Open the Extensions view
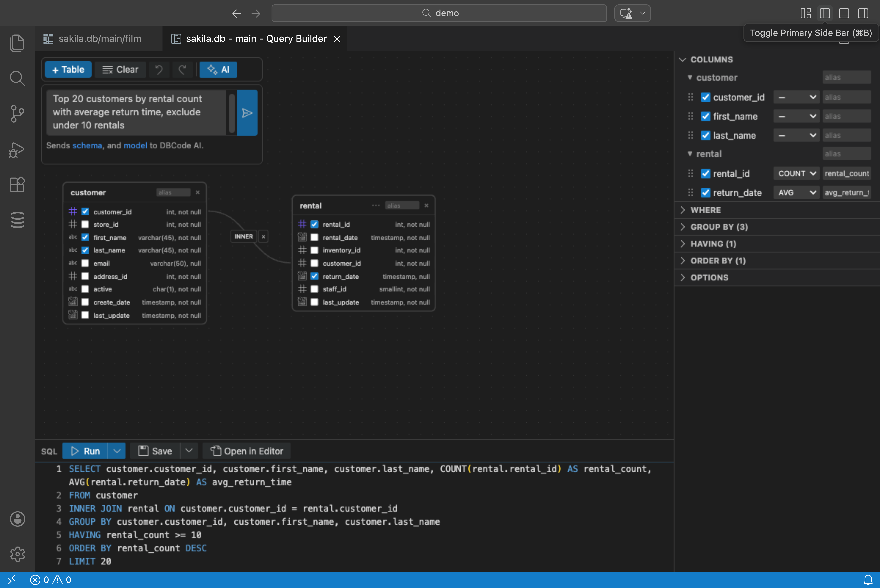Image resolution: width=880 pixels, height=588 pixels. tap(17, 184)
